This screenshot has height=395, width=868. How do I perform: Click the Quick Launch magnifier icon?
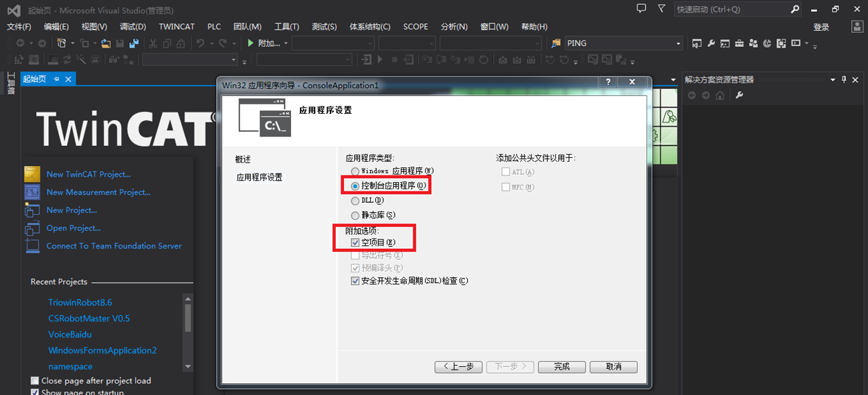[794, 9]
